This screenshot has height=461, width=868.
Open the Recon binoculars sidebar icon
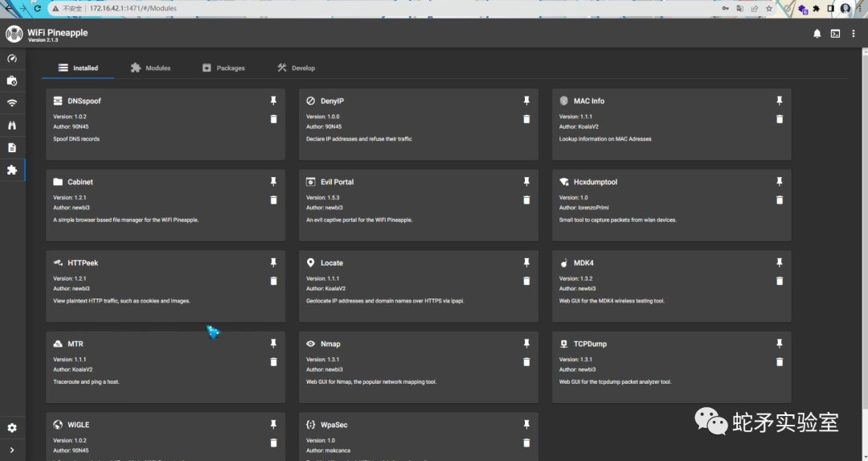click(x=11, y=126)
